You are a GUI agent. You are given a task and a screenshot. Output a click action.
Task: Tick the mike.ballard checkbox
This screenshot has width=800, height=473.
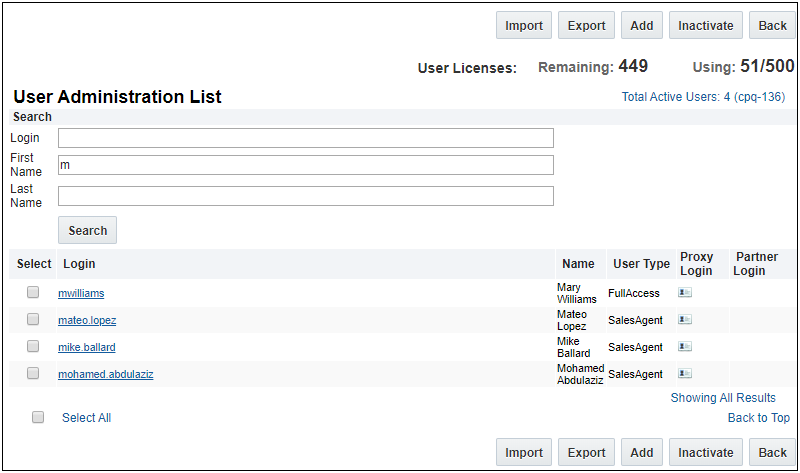click(x=33, y=347)
